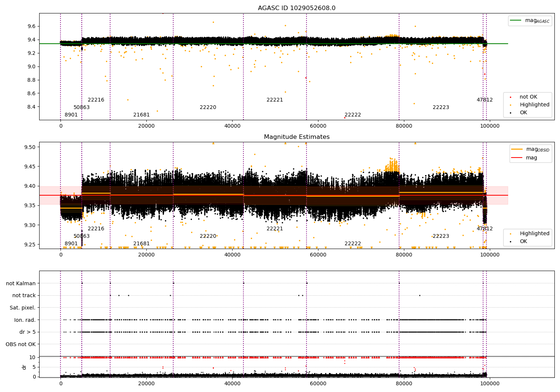The width and height of the screenshot is (560, 392).
Task: Select the 9.45 y-axis tick on middle plot
Action: click(30, 167)
